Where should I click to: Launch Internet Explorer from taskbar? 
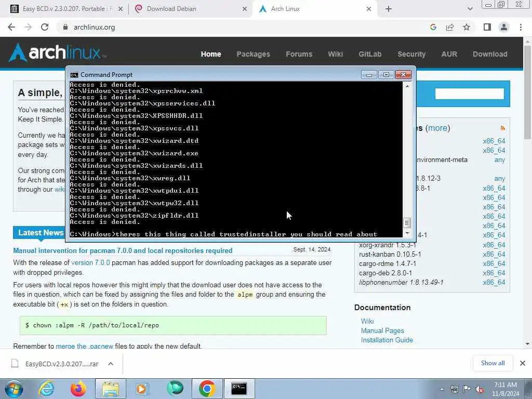[x=46, y=389]
